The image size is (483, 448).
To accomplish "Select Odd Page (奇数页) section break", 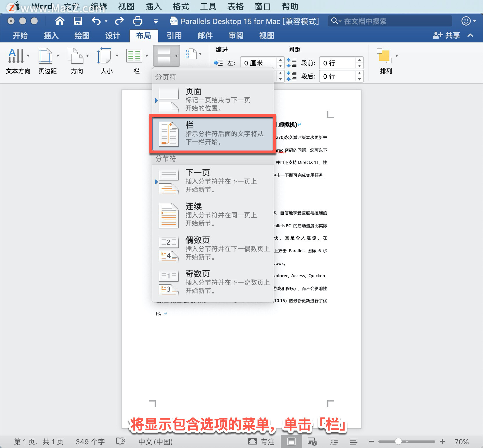I will coord(213,282).
